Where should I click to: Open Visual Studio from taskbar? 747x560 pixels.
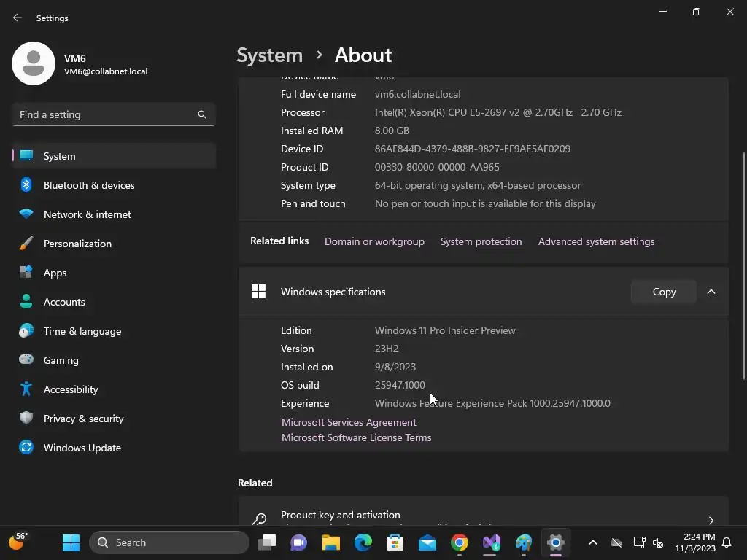point(491,542)
